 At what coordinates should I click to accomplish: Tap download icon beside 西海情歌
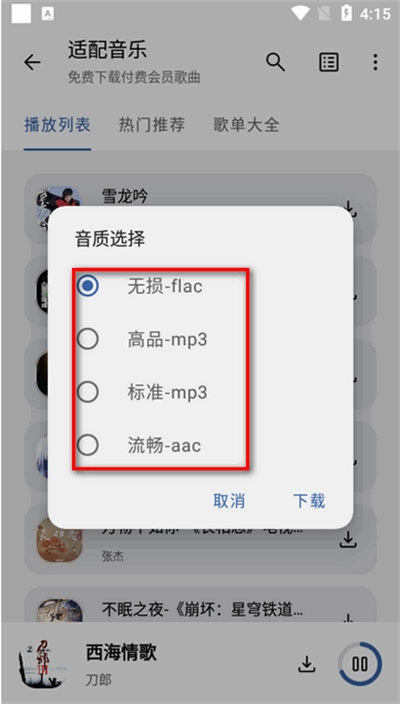click(x=307, y=664)
